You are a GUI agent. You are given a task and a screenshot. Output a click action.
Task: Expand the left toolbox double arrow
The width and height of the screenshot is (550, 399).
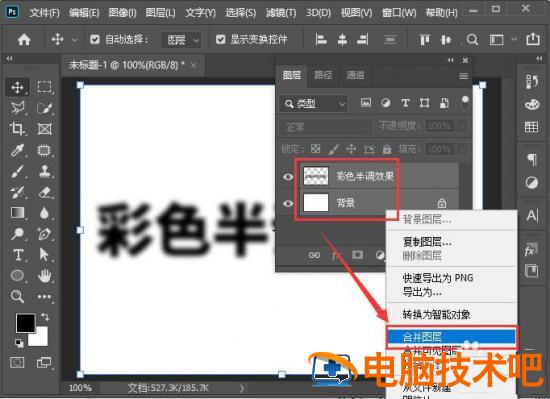coord(10,59)
